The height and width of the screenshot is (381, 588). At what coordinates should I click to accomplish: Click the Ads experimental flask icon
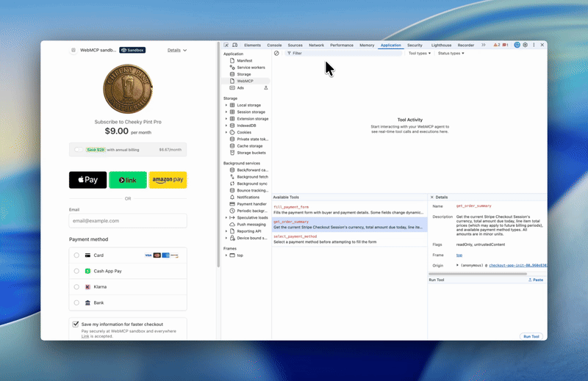[266, 88]
